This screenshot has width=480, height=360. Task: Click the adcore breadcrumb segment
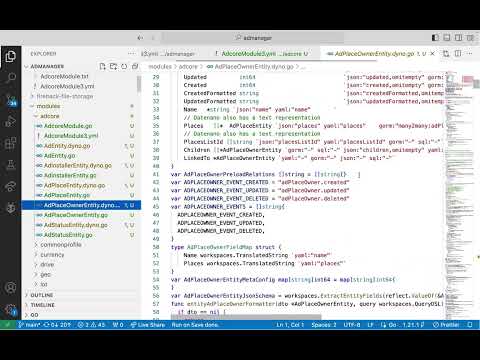tap(188, 67)
